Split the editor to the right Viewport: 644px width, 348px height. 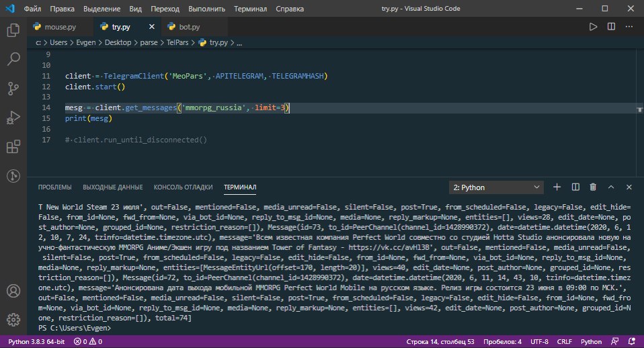click(x=611, y=27)
